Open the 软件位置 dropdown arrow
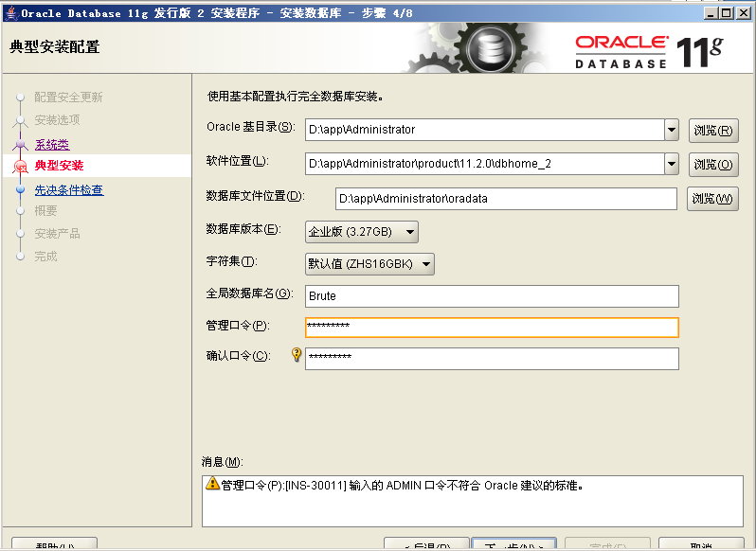 [x=671, y=164]
